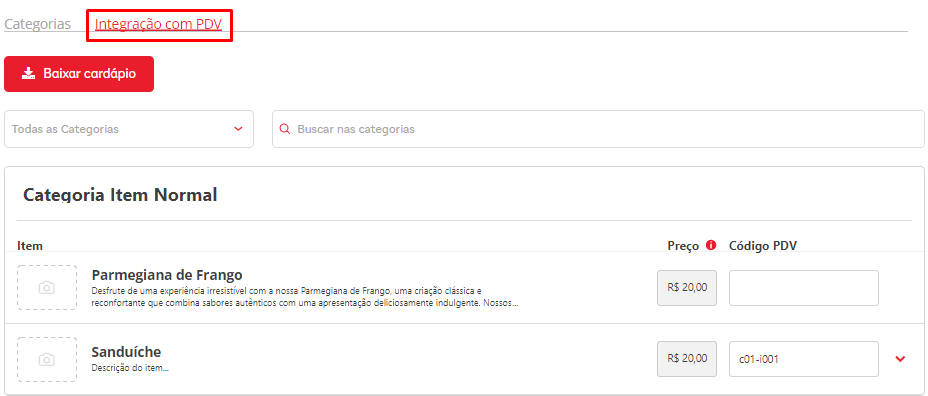Click the Parmegiana de Frango price box
The width and height of the screenshot is (928, 396).
click(x=687, y=288)
